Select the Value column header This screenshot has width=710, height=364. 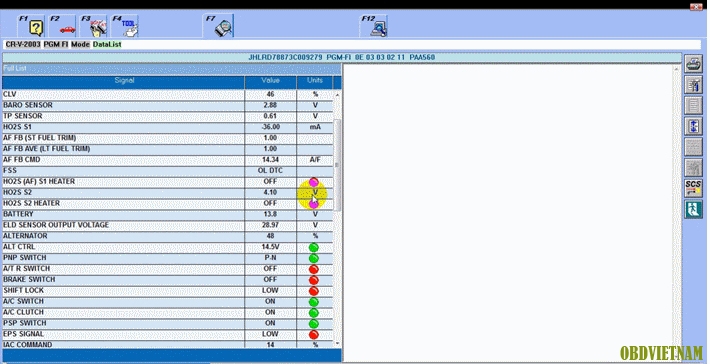coord(270,81)
